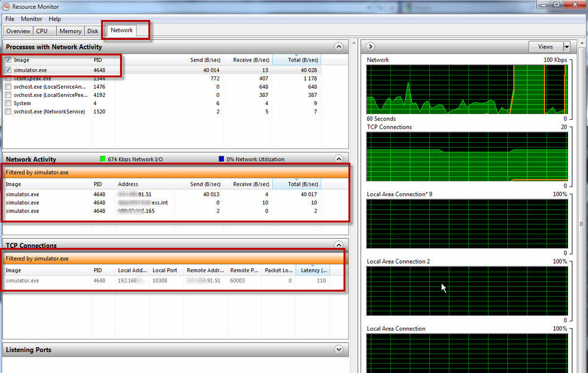
Task: Toggle the Image header select-all checkbox
Action: pyautogui.click(x=8, y=59)
